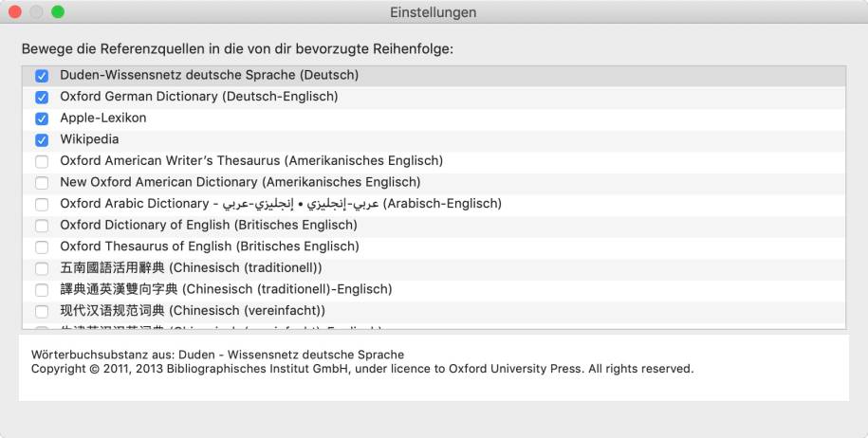Enable Oxford American Writer's Thesaurus checkbox
The height and width of the screenshot is (438, 868).
pos(42,161)
